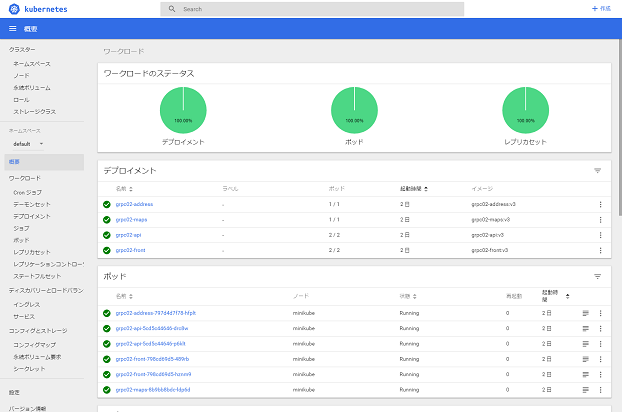
Task: Open grpc02-address pod link
Action: tap(156, 313)
